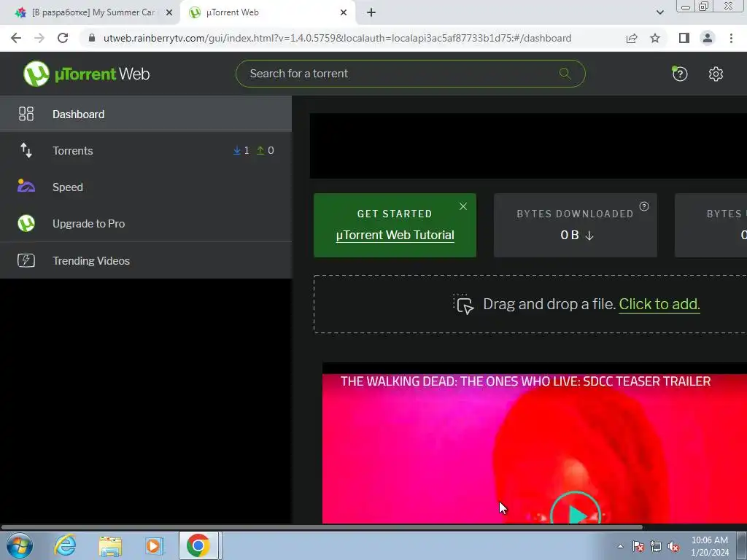Click the Upgrade to Pro µTorrent icon
The width and height of the screenshot is (747, 560).
(26, 223)
